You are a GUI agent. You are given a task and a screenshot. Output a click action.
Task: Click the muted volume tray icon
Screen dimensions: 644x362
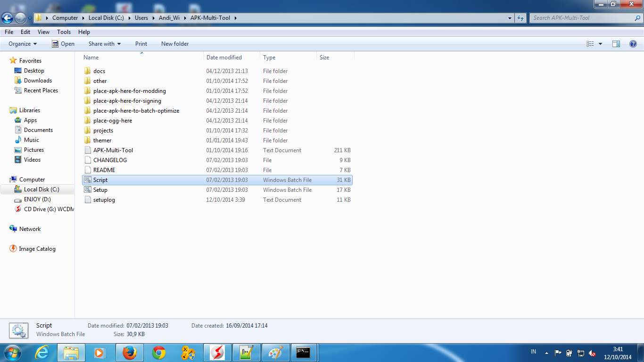point(592,353)
